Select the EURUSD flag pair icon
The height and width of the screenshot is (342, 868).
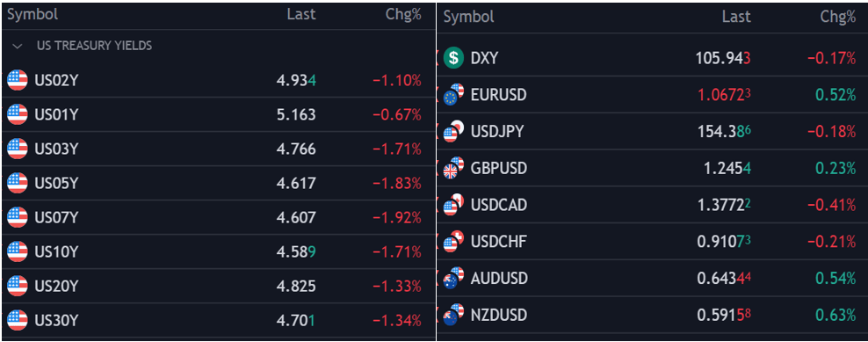click(x=453, y=95)
